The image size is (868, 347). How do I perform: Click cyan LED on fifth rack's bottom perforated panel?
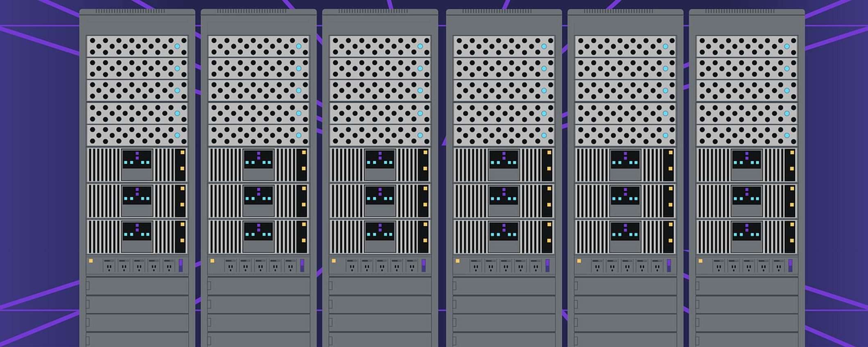coord(665,135)
